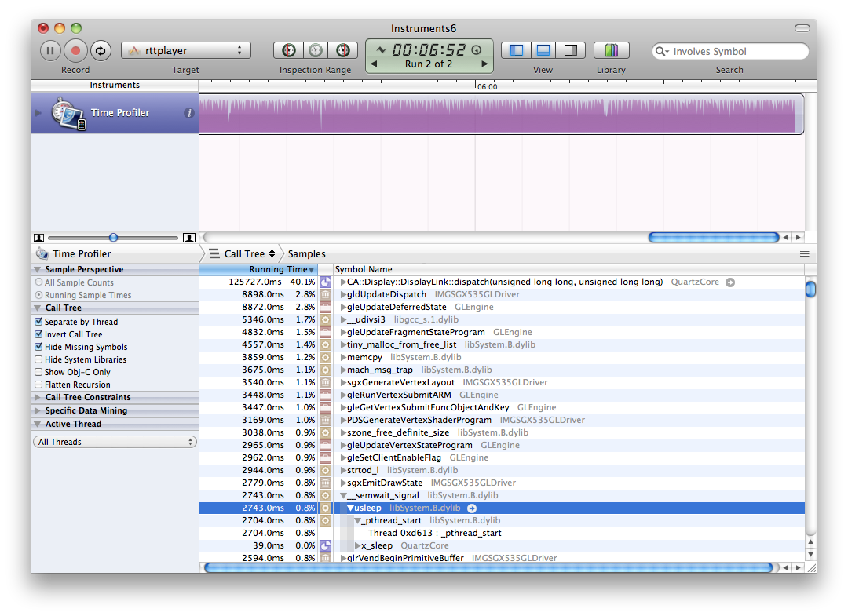Click the Time Profiler info icon
This screenshot has width=848, height=616.
click(188, 113)
